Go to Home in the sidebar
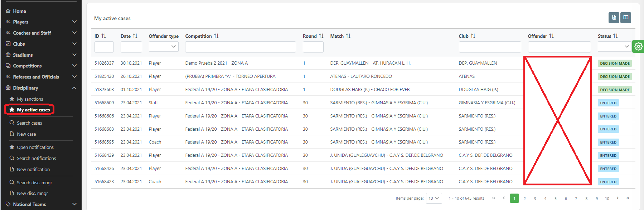This screenshot has width=644, height=210. pos(19,11)
